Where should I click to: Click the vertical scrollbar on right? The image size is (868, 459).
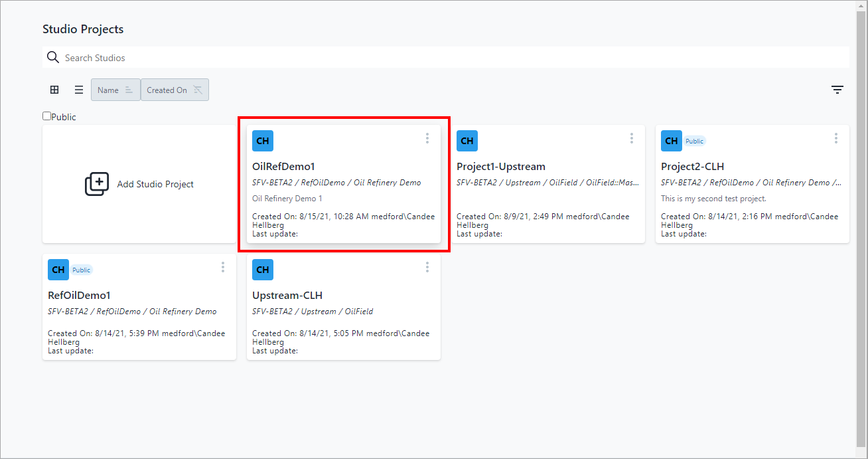(861, 226)
